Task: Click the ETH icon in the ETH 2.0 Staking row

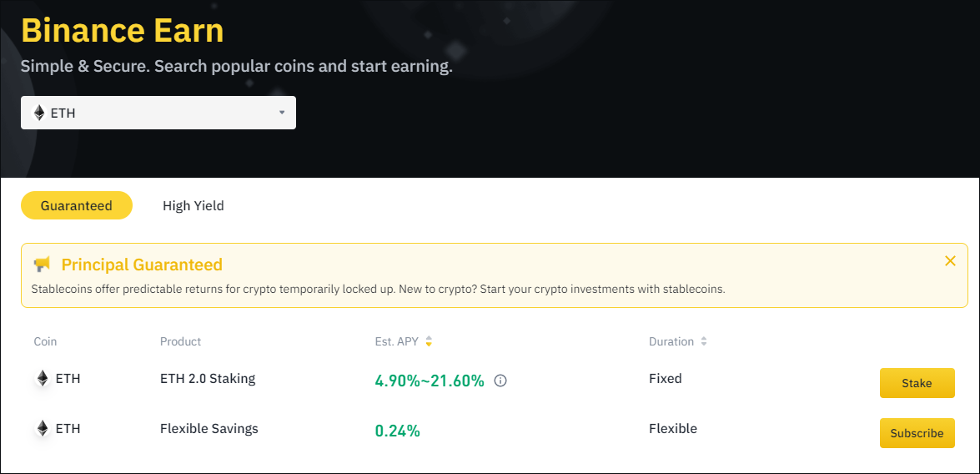Action: pos(42,378)
